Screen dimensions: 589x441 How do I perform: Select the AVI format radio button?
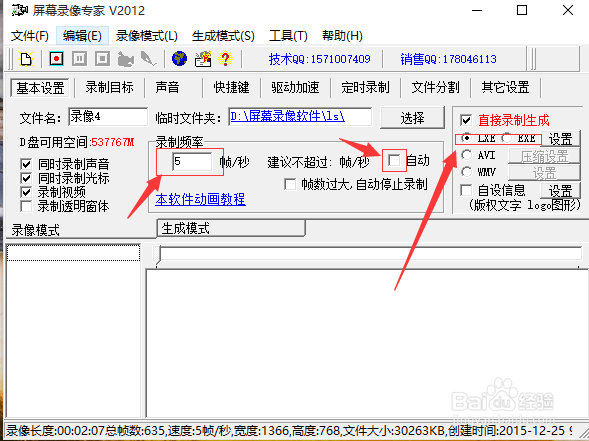[x=467, y=155]
